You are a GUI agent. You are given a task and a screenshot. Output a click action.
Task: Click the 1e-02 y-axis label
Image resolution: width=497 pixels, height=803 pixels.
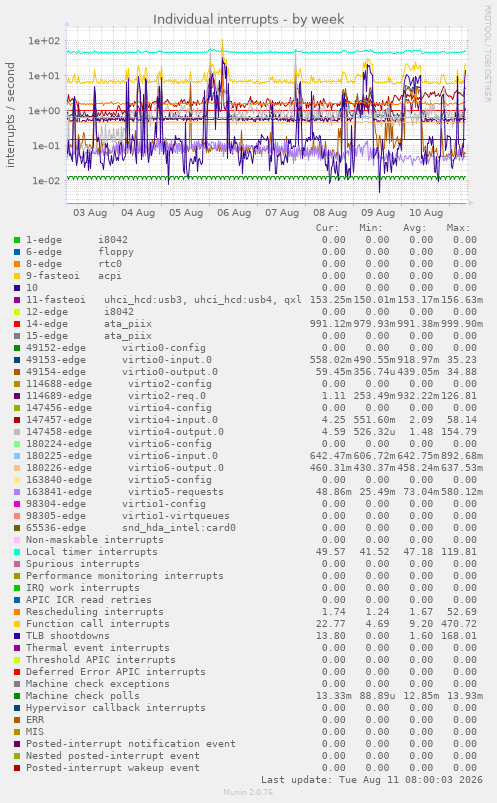(46, 181)
